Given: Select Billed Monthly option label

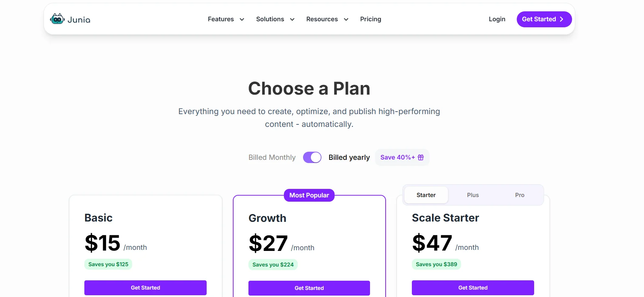Looking at the screenshot, I should click(x=272, y=157).
